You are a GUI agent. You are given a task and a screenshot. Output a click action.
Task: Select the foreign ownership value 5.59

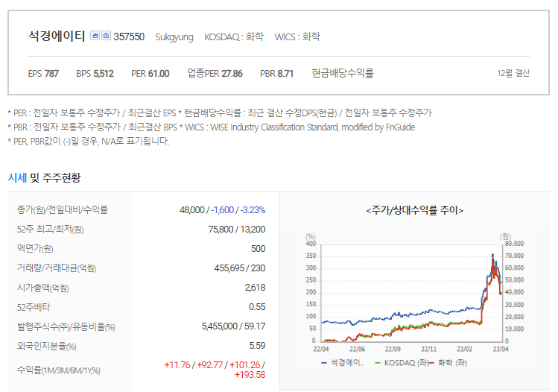pos(257,346)
